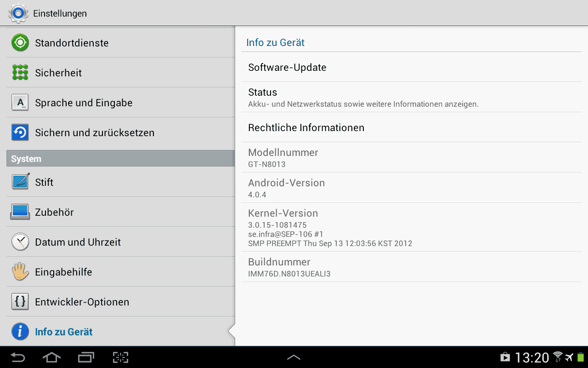The image size is (588, 368).
Task: Select the Eingabehilfe entry
Action: 120,272
